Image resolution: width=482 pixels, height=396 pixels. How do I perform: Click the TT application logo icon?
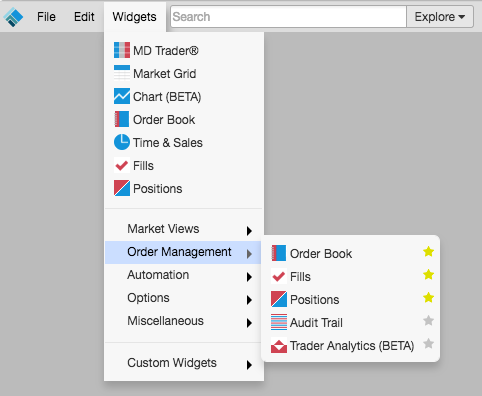pos(13,17)
